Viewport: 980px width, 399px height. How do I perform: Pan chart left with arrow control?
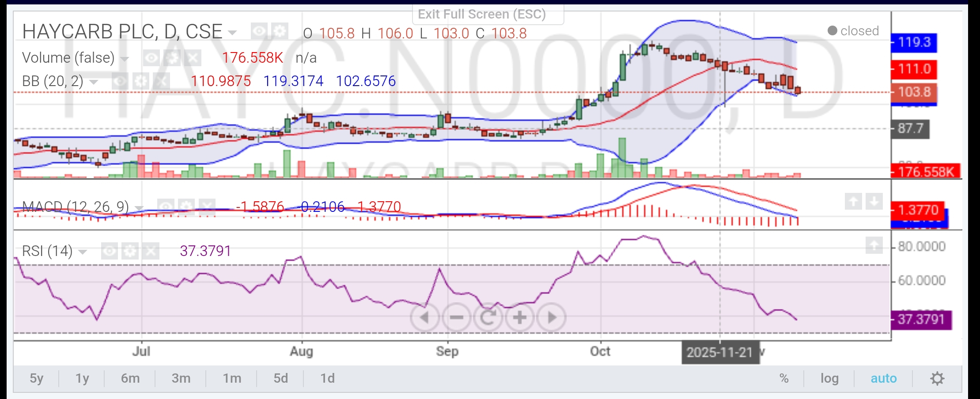point(424,317)
